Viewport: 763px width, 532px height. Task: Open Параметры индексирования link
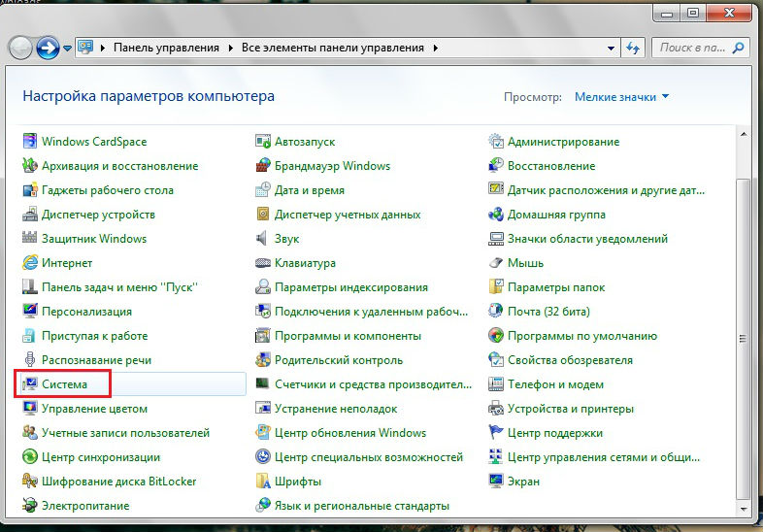(x=351, y=287)
